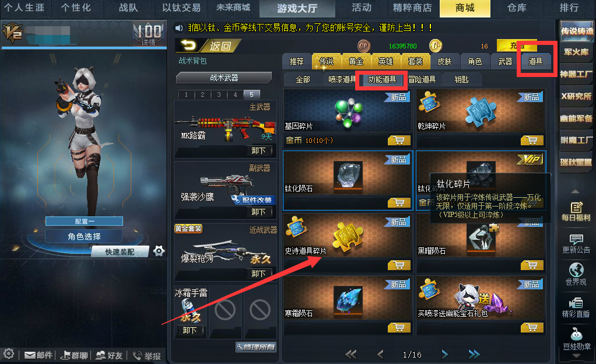The image size is (596, 364).
Task: Add 寒霜陨石 to the shopping cart
Action: 399,327
